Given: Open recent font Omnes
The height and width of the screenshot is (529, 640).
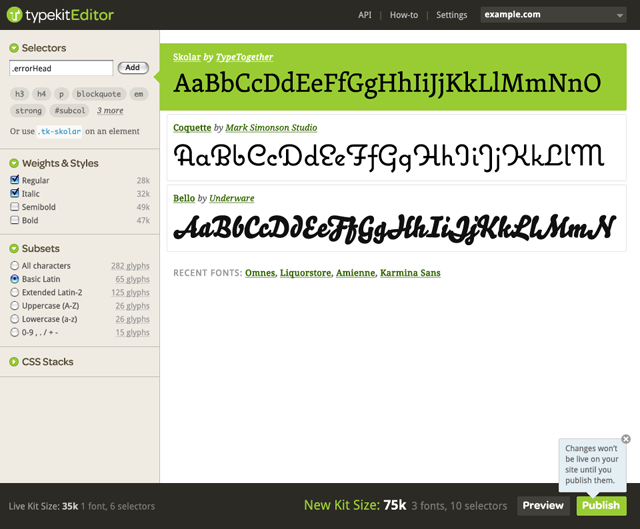Looking at the screenshot, I should point(260,273).
